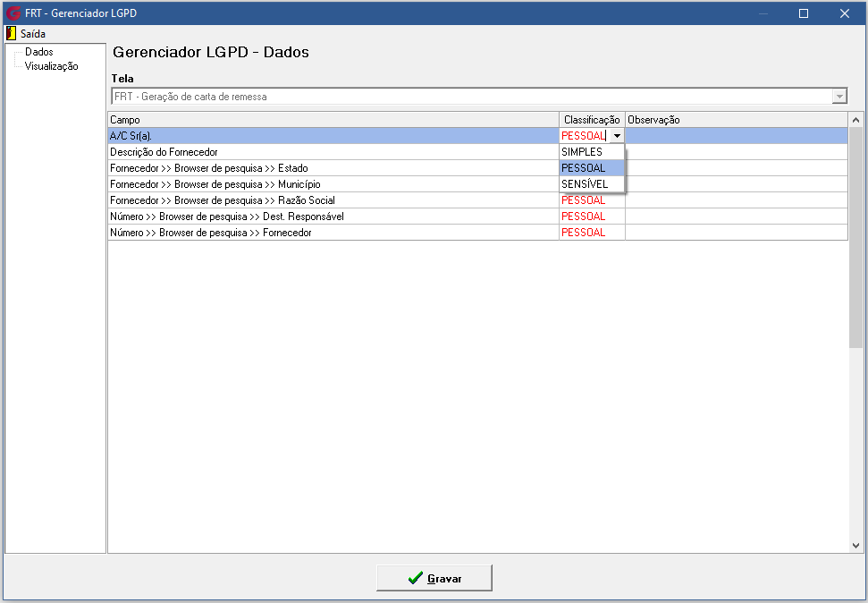This screenshot has width=868, height=603.
Task: Click the FRT application logo icon
Action: pyautogui.click(x=13, y=13)
